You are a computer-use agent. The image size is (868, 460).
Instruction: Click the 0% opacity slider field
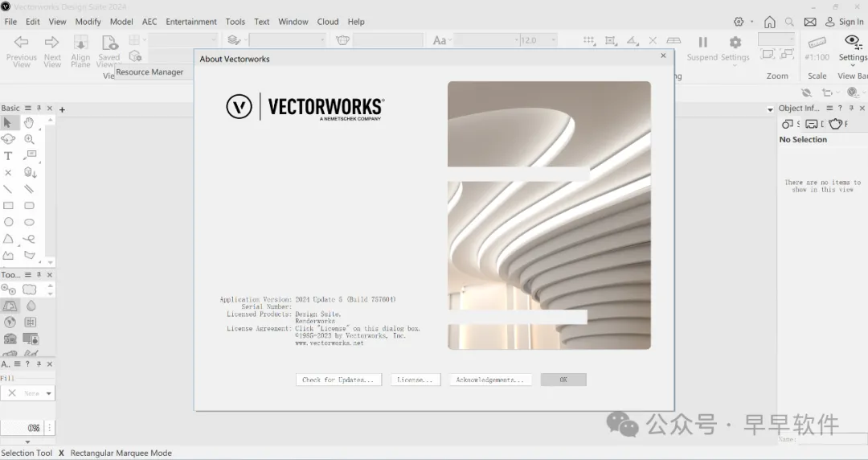point(23,428)
